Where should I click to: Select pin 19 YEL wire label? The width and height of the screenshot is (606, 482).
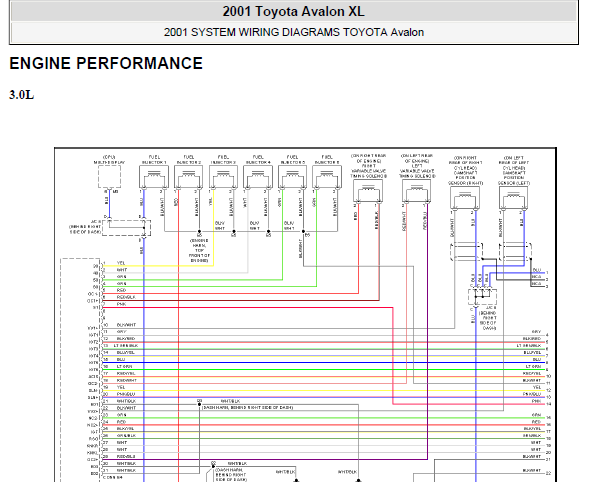121,387
